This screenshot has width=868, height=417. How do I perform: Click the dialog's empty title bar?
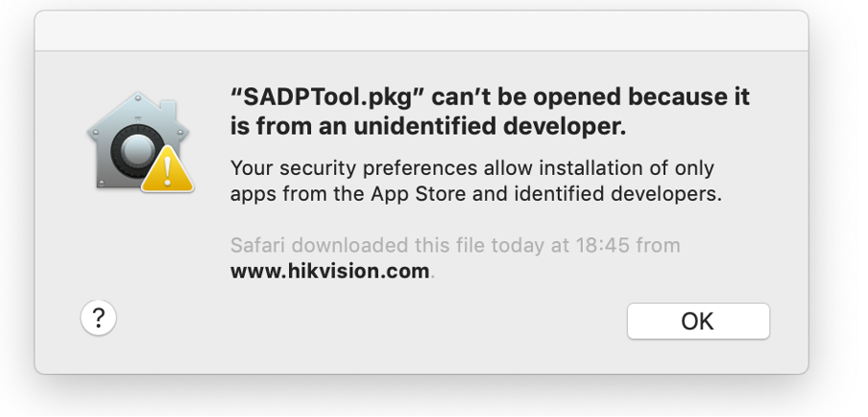point(421,31)
